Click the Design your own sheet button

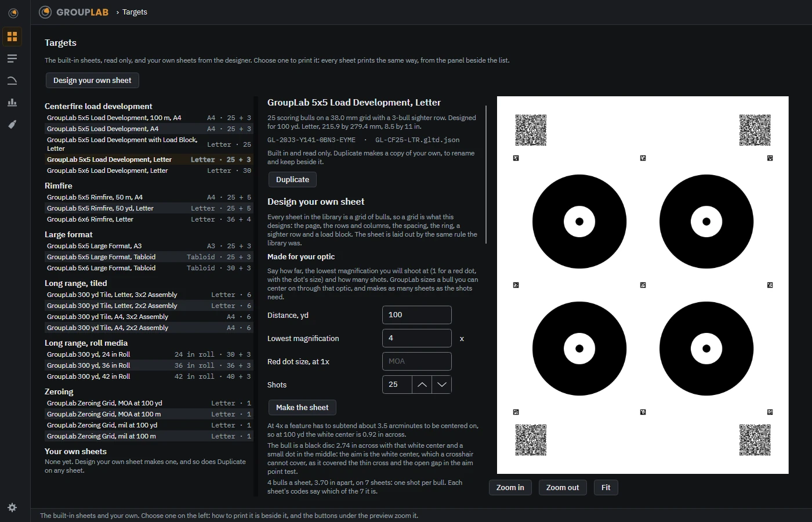pos(92,81)
